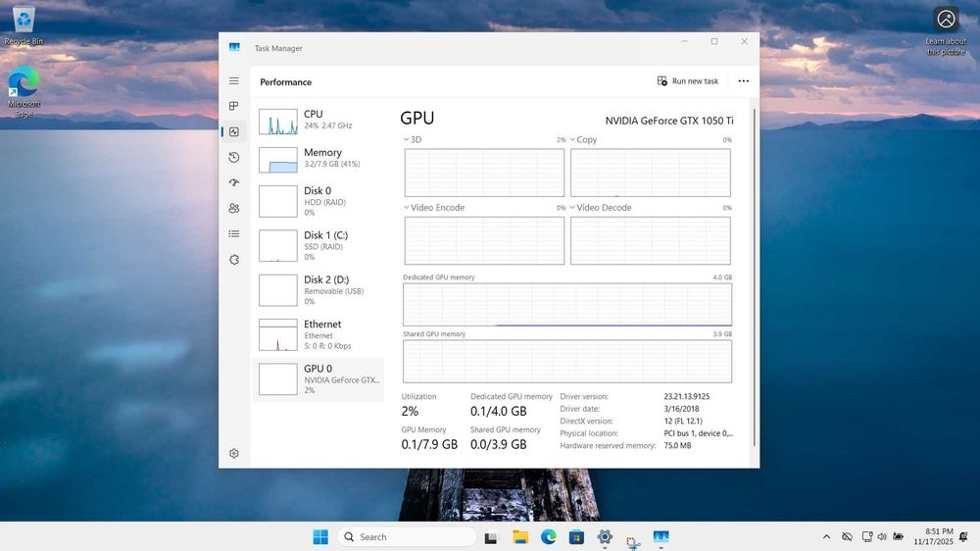
Task: Select Ethernet in the performance list
Action: click(x=318, y=334)
